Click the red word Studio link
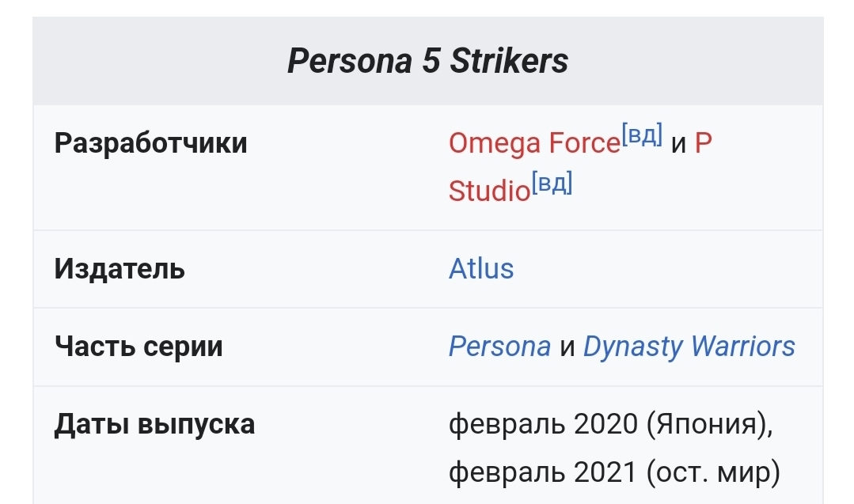The image size is (854, 504). pyautogui.click(x=488, y=191)
